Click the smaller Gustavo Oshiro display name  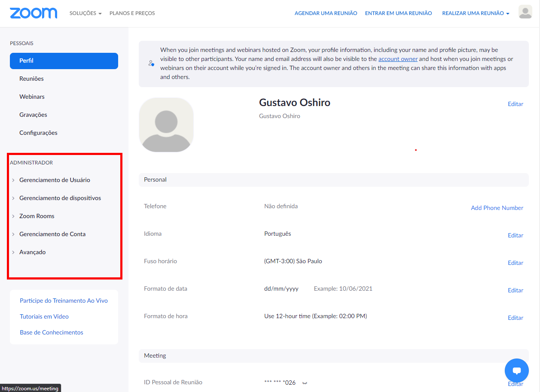(x=280, y=116)
